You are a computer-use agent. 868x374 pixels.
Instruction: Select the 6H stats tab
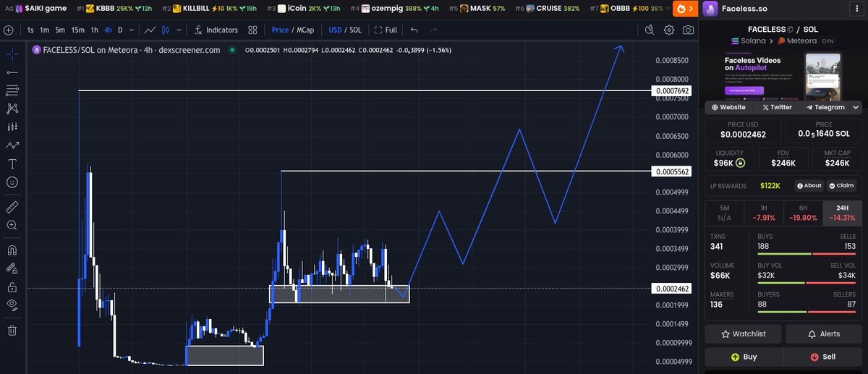pos(802,213)
